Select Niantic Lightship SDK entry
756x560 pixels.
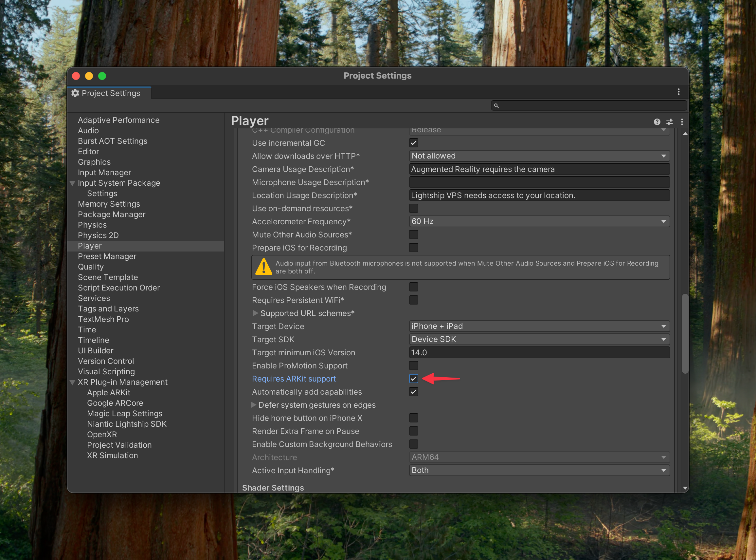tap(127, 424)
